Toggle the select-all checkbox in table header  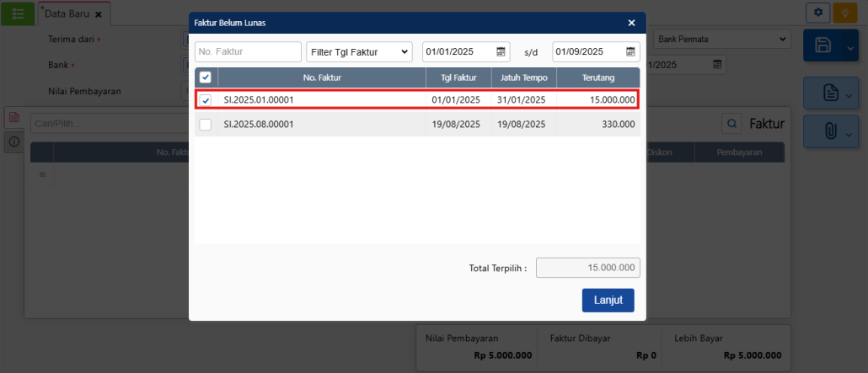pos(206,77)
